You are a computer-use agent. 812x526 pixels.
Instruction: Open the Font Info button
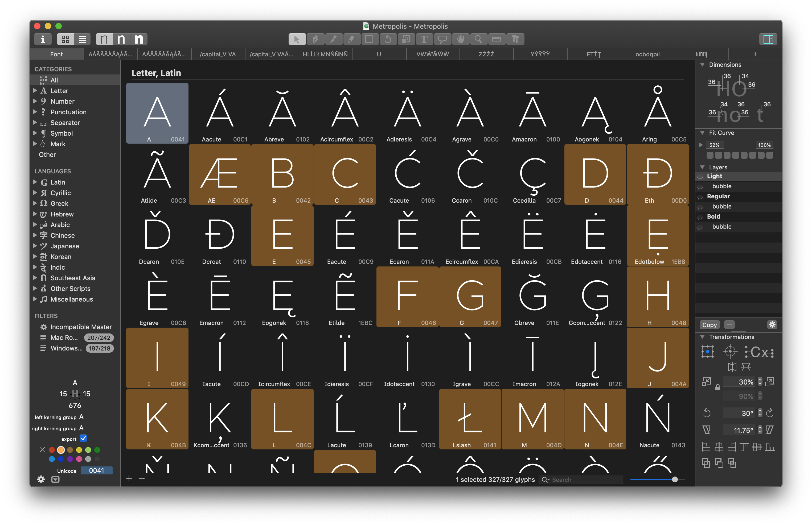pyautogui.click(x=43, y=39)
